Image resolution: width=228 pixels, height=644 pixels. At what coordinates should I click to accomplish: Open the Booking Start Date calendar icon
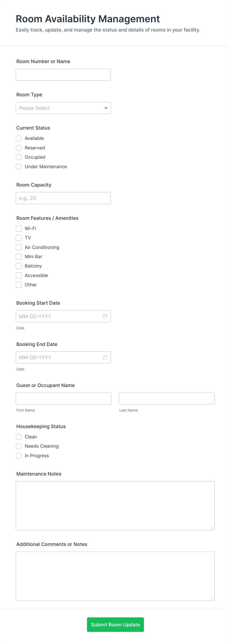(x=105, y=316)
